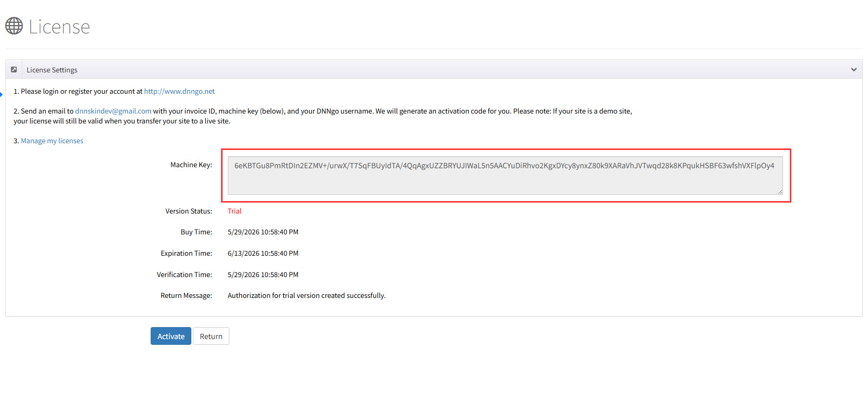Screen dimensions: 868x412
Task: Click the Return Message label
Action: pos(186,295)
